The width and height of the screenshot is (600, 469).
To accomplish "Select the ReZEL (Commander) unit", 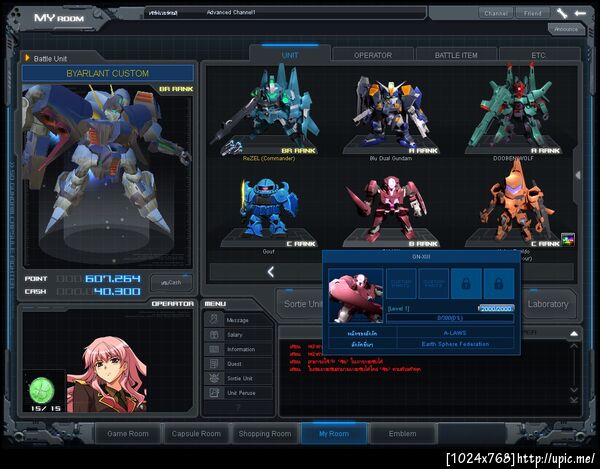I will pyautogui.click(x=269, y=111).
